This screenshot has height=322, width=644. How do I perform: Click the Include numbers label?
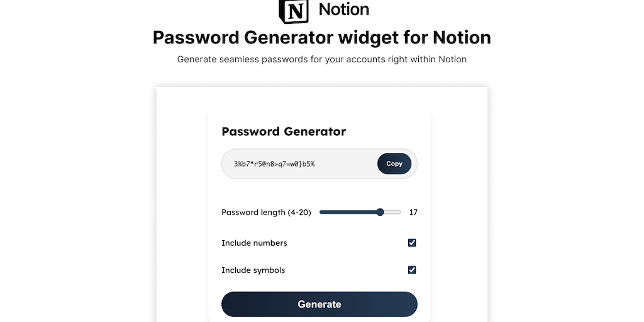coord(254,243)
